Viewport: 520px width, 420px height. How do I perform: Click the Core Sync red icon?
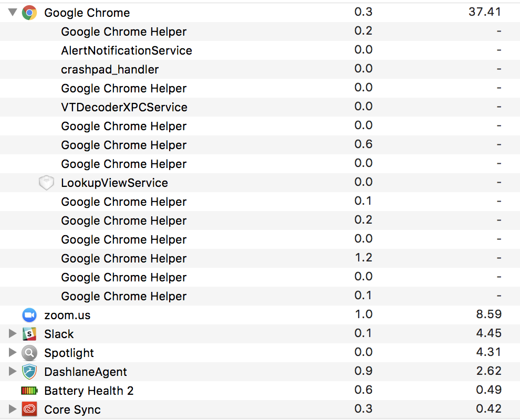point(29,409)
